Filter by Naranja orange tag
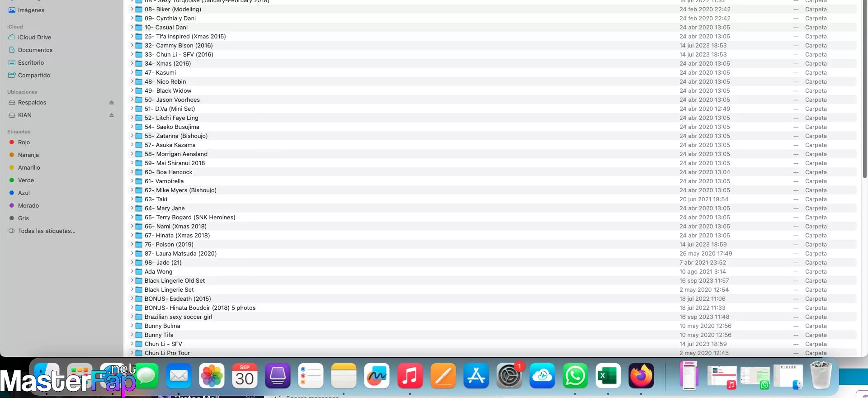Image resolution: width=868 pixels, height=398 pixels. [x=28, y=155]
